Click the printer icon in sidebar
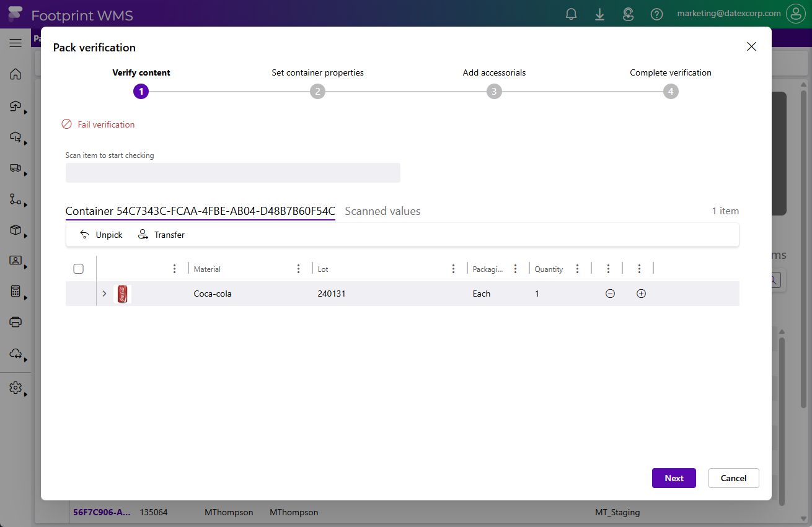Viewport: 812px width, 527px height. 15,322
